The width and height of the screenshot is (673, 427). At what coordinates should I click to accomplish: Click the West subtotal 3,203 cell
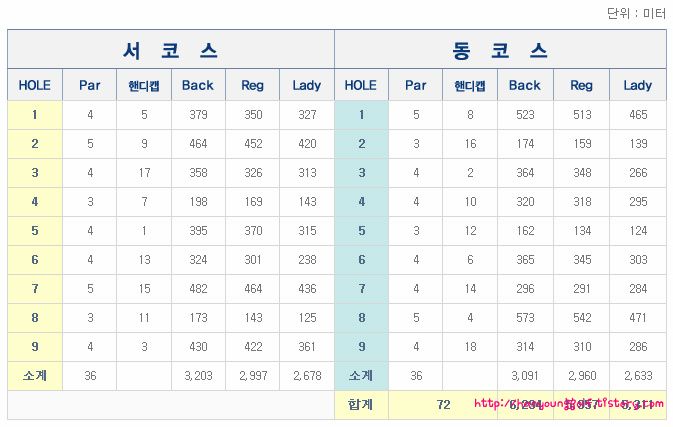point(198,376)
